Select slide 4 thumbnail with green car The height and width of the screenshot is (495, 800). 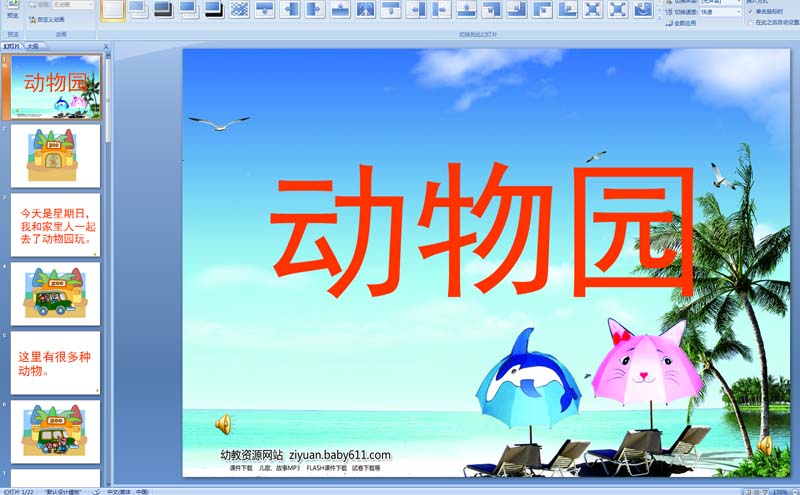point(56,294)
